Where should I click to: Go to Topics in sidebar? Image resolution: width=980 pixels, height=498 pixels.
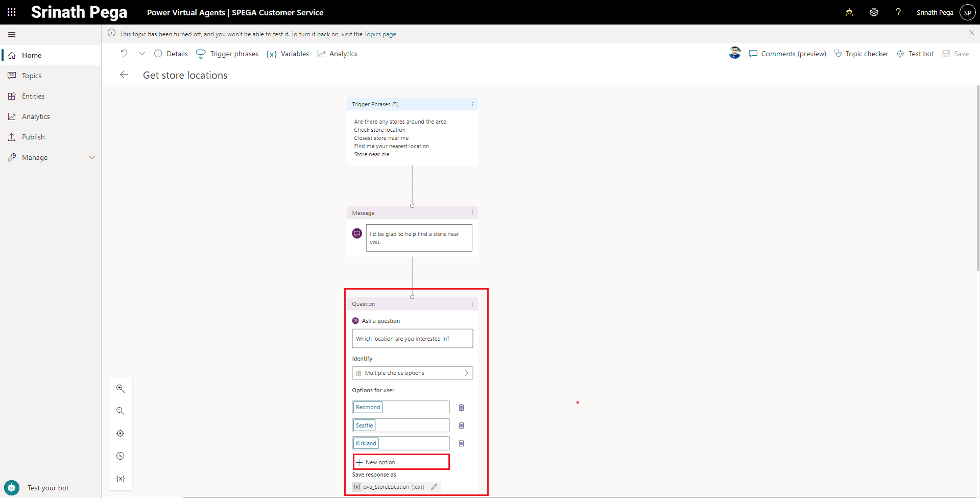pyautogui.click(x=32, y=76)
